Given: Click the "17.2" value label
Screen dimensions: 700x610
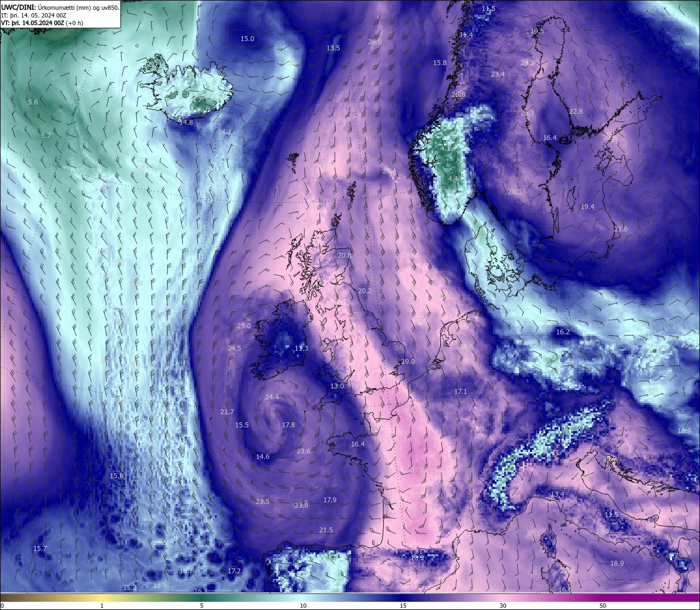Looking at the screenshot, I should 234,571.
